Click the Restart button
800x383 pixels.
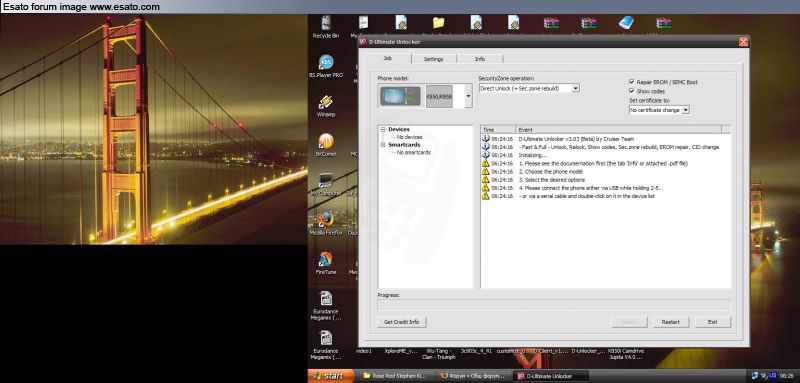click(x=670, y=322)
